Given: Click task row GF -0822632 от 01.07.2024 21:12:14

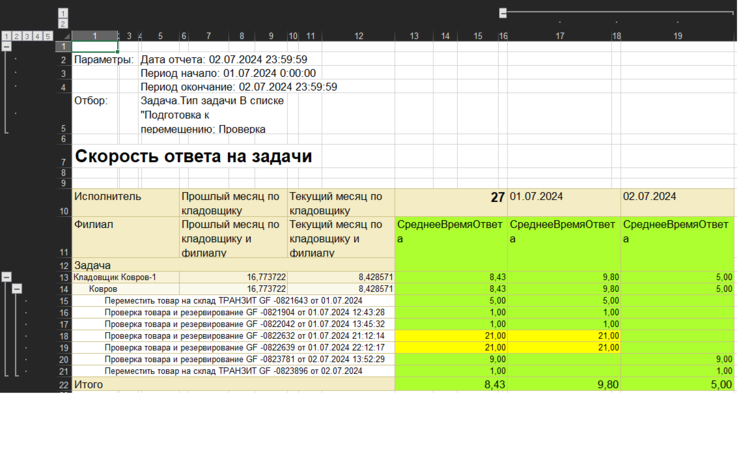Looking at the screenshot, I should pyautogui.click(x=233, y=336).
